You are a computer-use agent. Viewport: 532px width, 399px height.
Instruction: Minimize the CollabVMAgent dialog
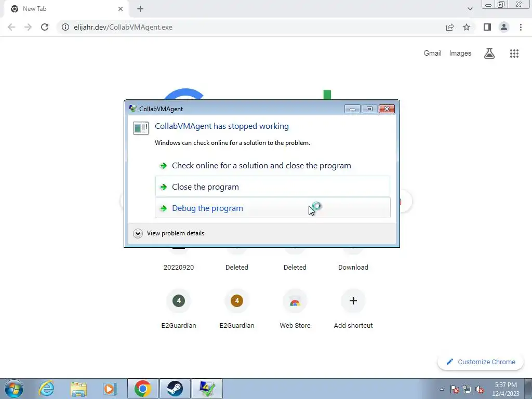click(352, 109)
